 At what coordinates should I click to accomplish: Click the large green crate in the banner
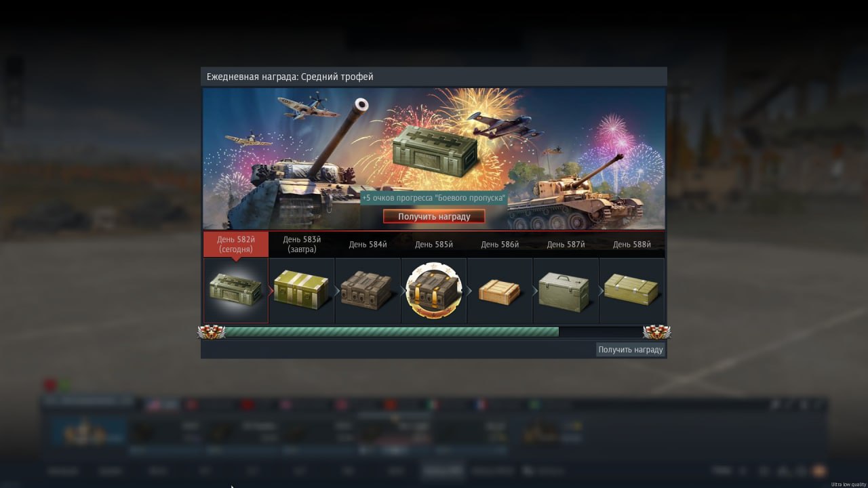click(x=435, y=150)
